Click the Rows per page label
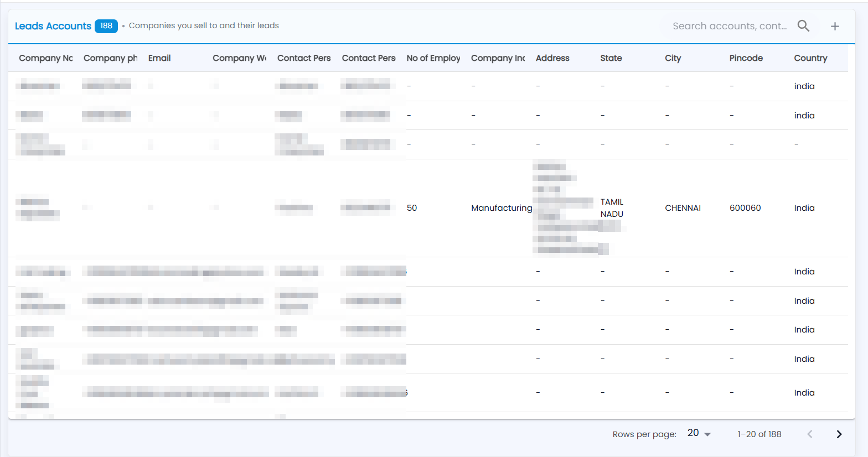This screenshot has height=457, width=868. (x=644, y=434)
